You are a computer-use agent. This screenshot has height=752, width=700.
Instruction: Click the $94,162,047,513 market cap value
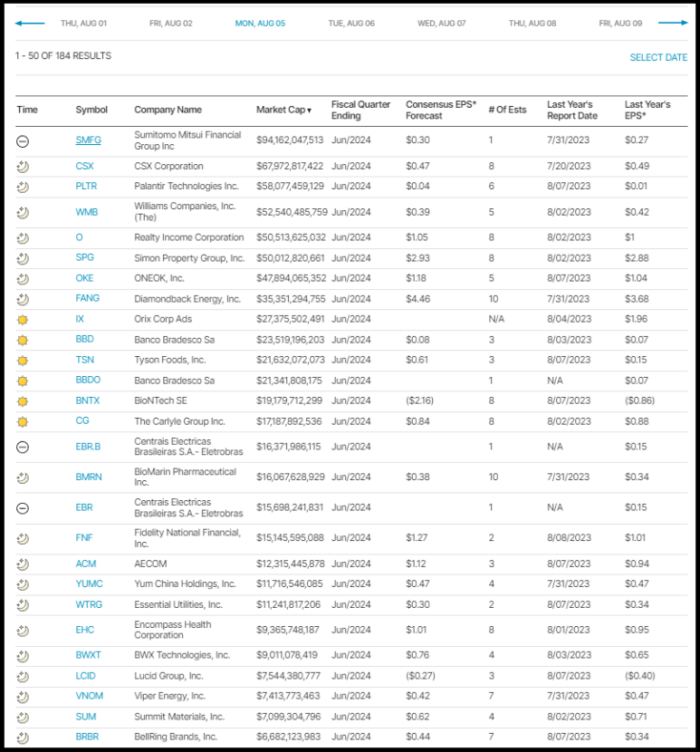point(290,140)
